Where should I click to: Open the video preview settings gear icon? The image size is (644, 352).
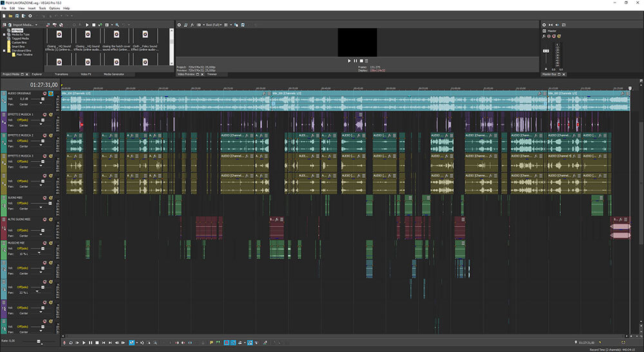[179, 24]
